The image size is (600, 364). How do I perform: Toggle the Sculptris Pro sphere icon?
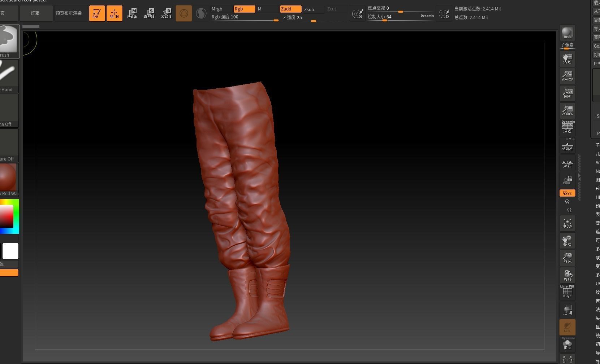pos(201,13)
